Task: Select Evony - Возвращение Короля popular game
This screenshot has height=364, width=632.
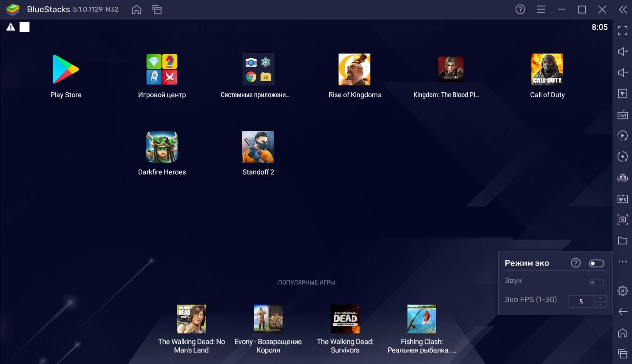Action: 268,319
